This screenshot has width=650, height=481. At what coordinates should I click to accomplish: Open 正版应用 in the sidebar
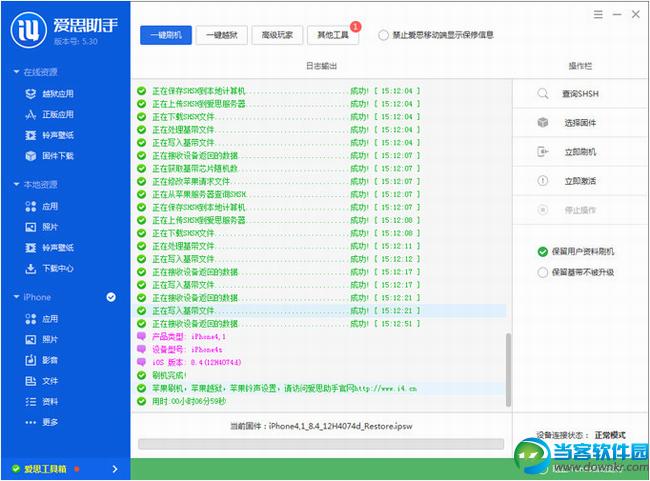(x=56, y=114)
